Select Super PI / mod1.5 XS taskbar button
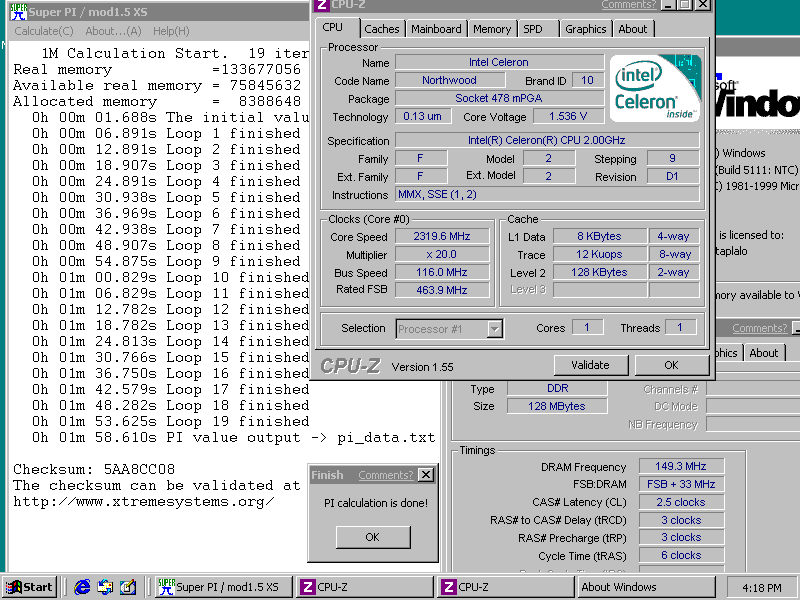This screenshot has height=600, width=800. (x=224, y=587)
